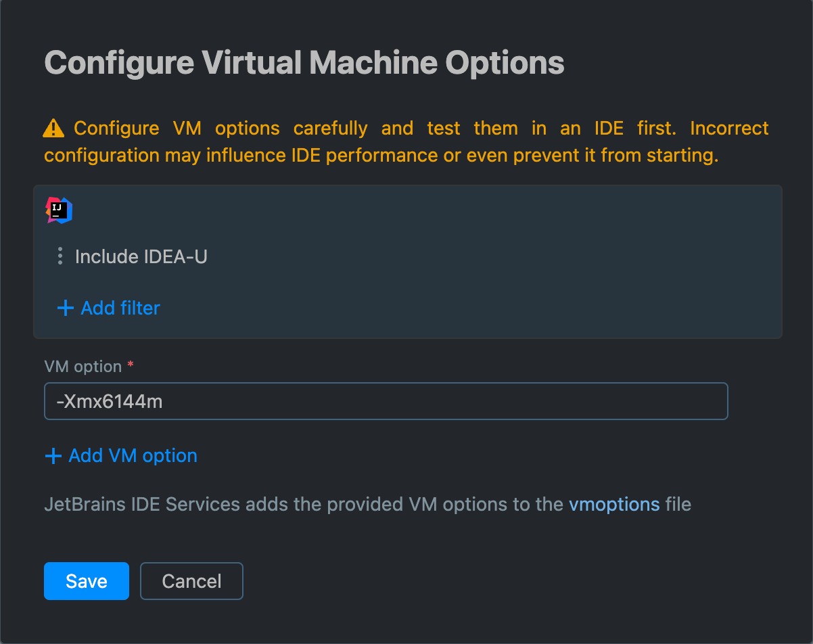Open the vmoptions file link

(614, 504)
